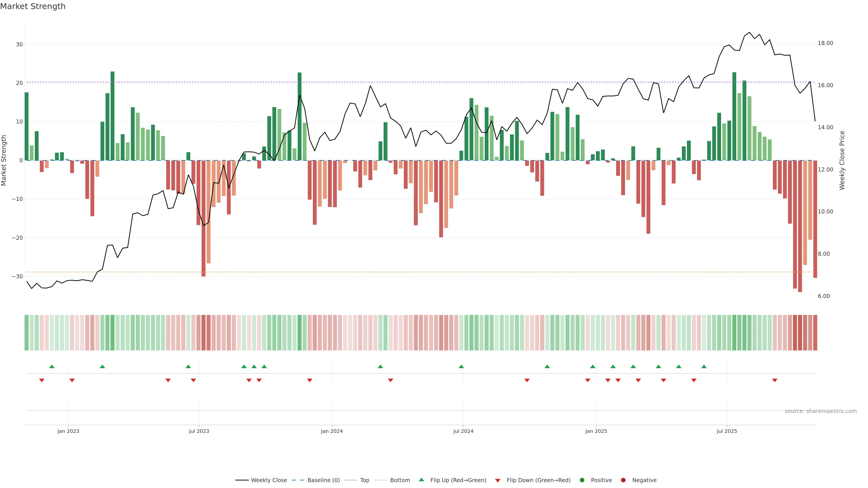Click the Negative red circle legend icon
Screen dimensions: 868x488
point(623,480)
